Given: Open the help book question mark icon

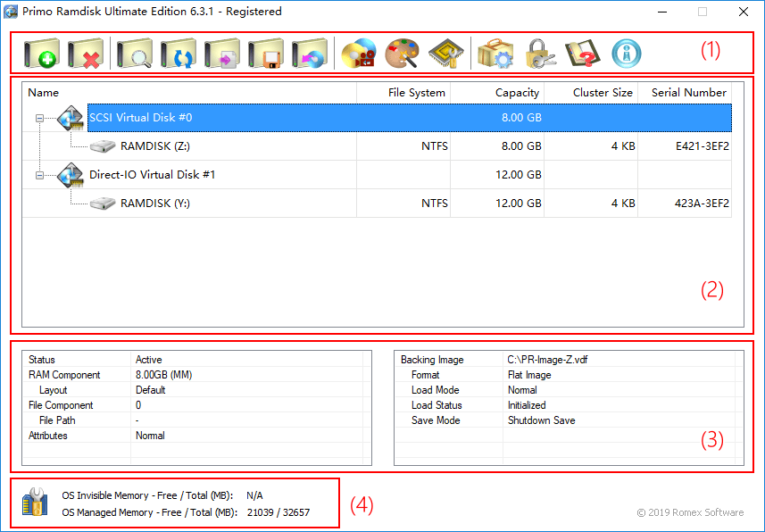Looking at the screenshot, I should (x=583, y=54).
